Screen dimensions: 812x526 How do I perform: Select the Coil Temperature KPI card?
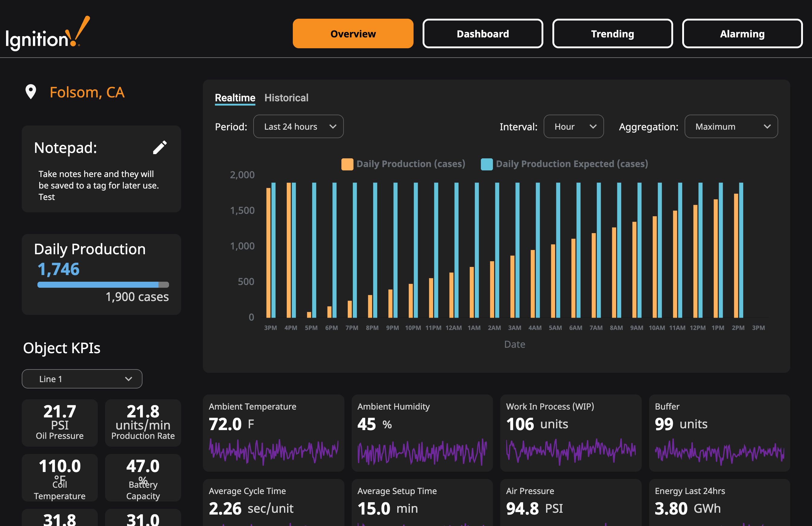tap(60, 477)
